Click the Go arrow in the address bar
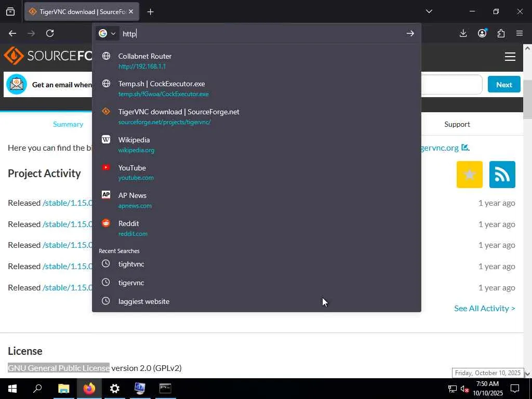 pyautogui.click(x=410, y=33)
